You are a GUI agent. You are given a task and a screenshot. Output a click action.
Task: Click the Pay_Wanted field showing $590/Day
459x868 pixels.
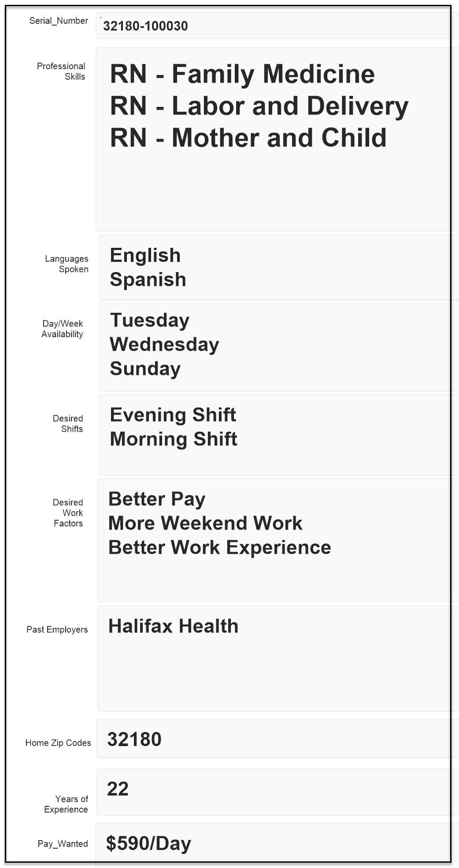pyautogui.click(x=273, y=843)
